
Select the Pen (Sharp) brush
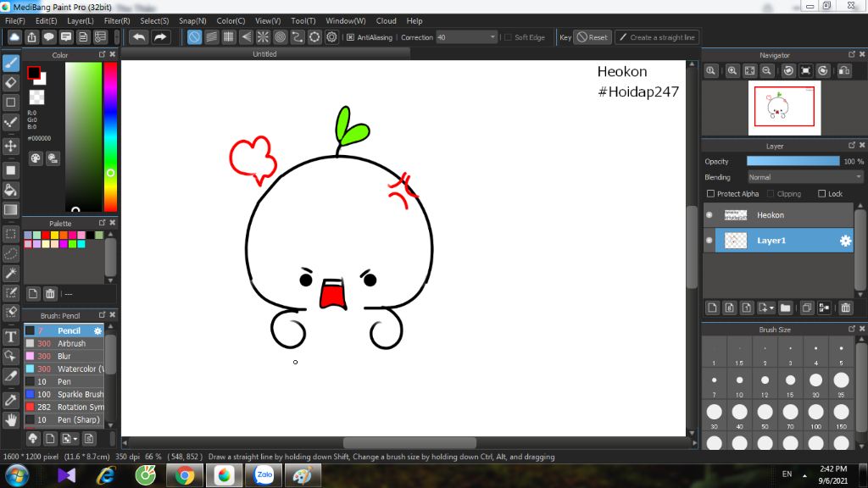tap(64, 420)
